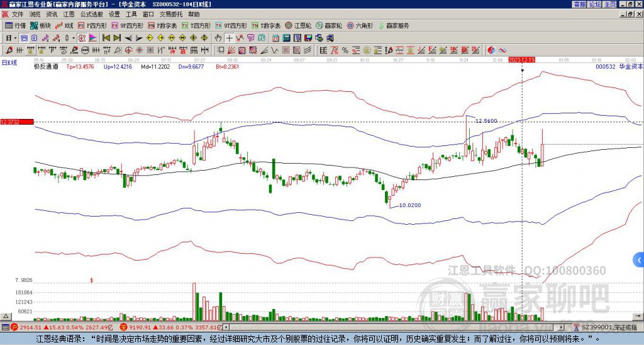Open the 江恩轮 Gann wheel

click(298, 25)
